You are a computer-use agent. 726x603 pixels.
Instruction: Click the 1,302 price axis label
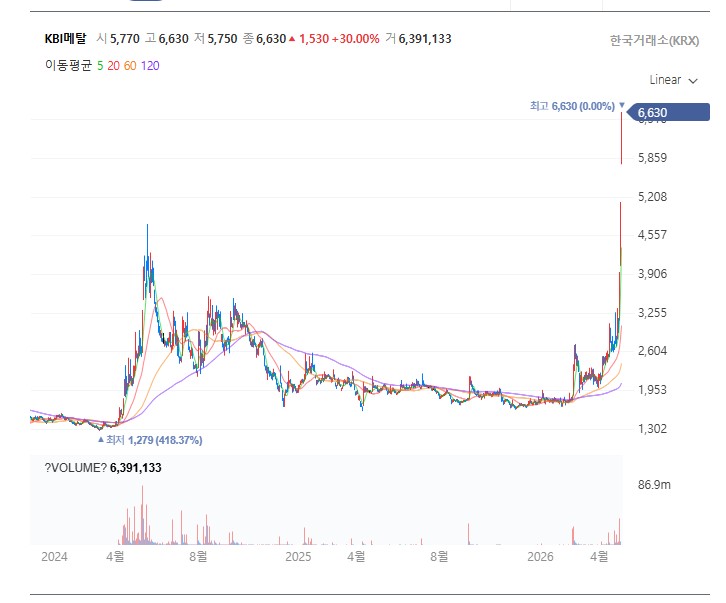652,428
